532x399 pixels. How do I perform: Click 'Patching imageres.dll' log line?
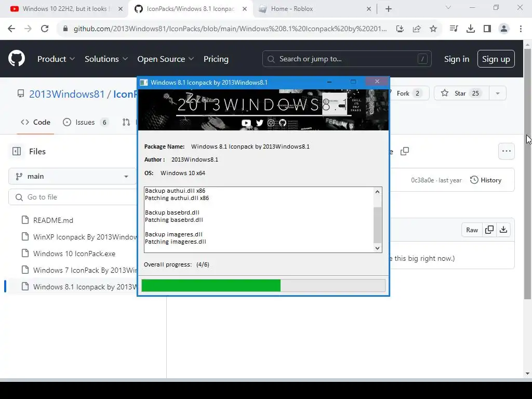176,242
